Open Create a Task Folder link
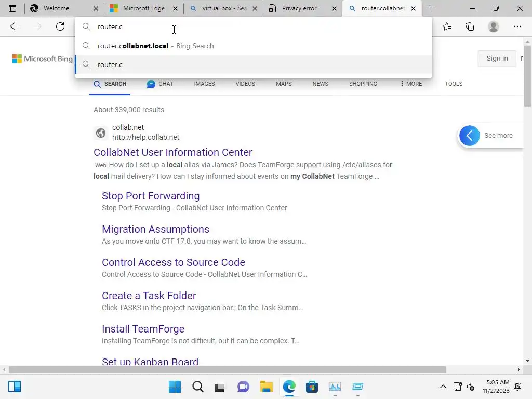532x399 pixels. (149, 296)
